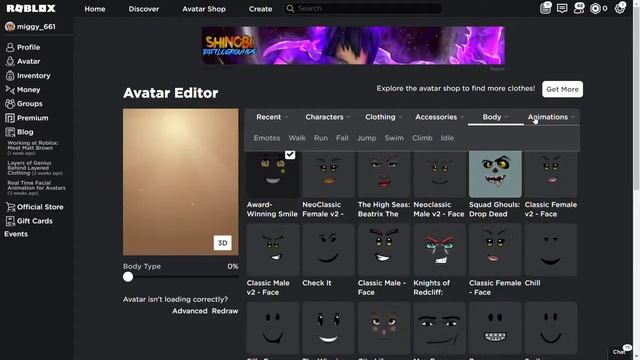
Task: Open the Profile sidebar icon
Action: (10, 47)
